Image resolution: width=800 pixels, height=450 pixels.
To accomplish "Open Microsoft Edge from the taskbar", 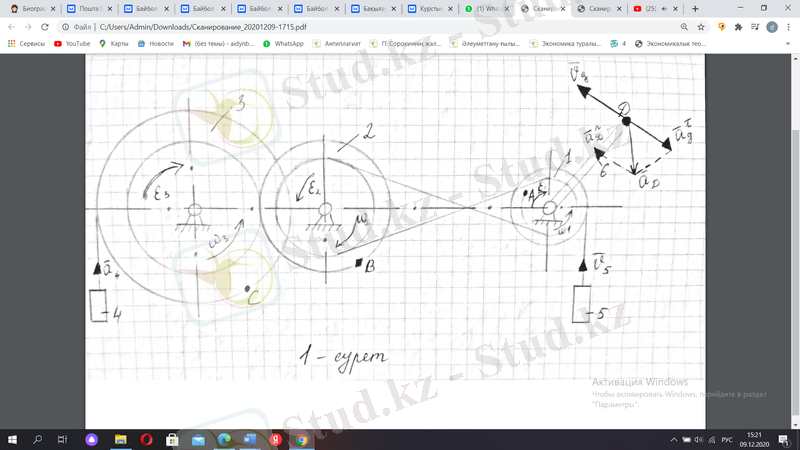I will (224, 439).
